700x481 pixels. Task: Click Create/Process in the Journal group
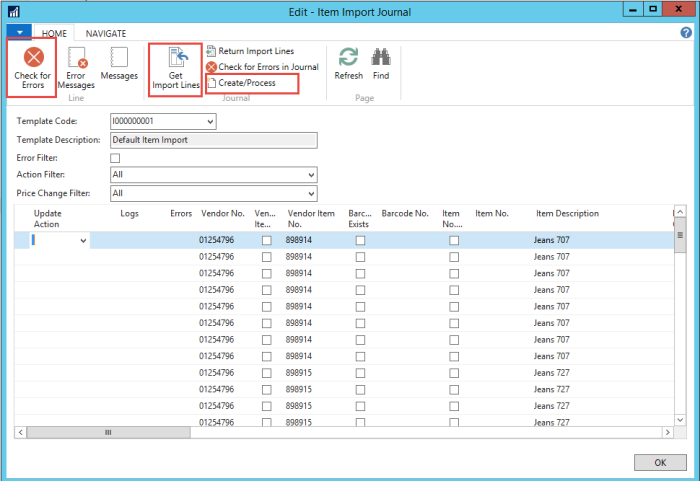[x=246, y=83]
